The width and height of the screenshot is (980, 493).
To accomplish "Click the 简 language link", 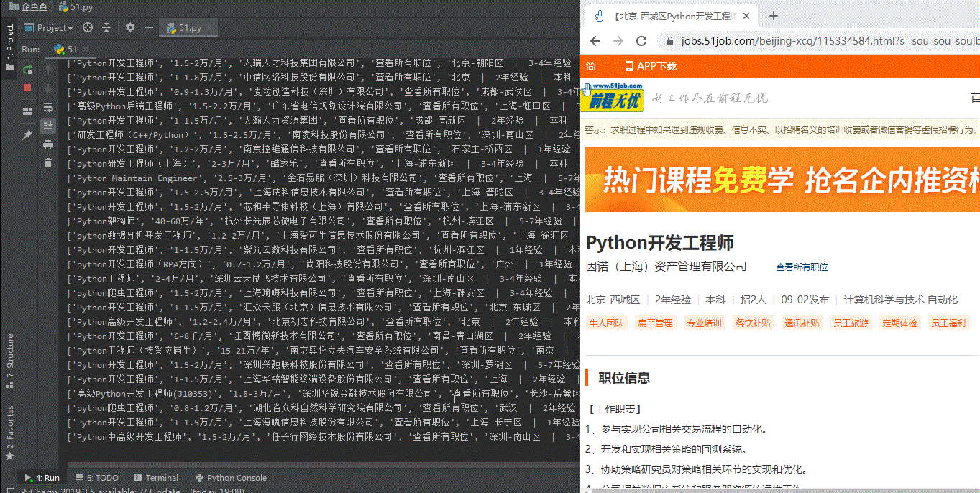I will click(x=590, y=66).
